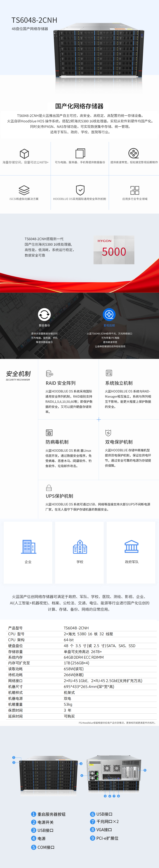Click the white circular sync icon above 数据备份
This screenshot has width=159, height=868.
pos(44,314)
